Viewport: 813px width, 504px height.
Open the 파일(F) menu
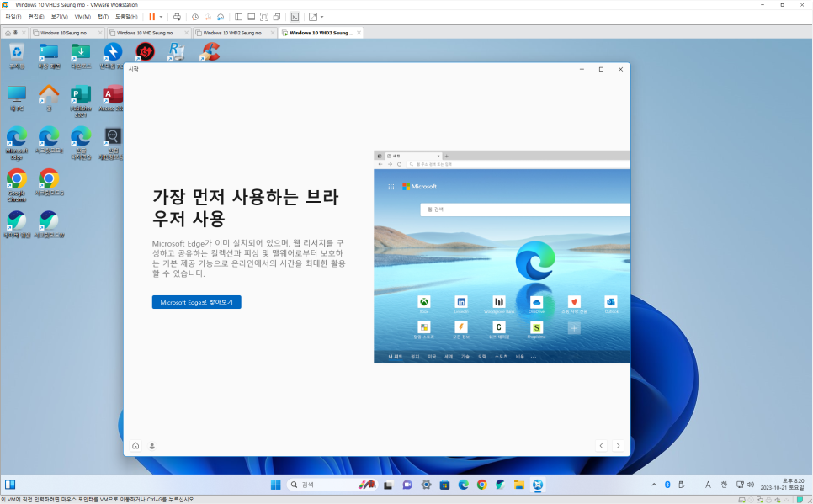(x=13, y=17)
